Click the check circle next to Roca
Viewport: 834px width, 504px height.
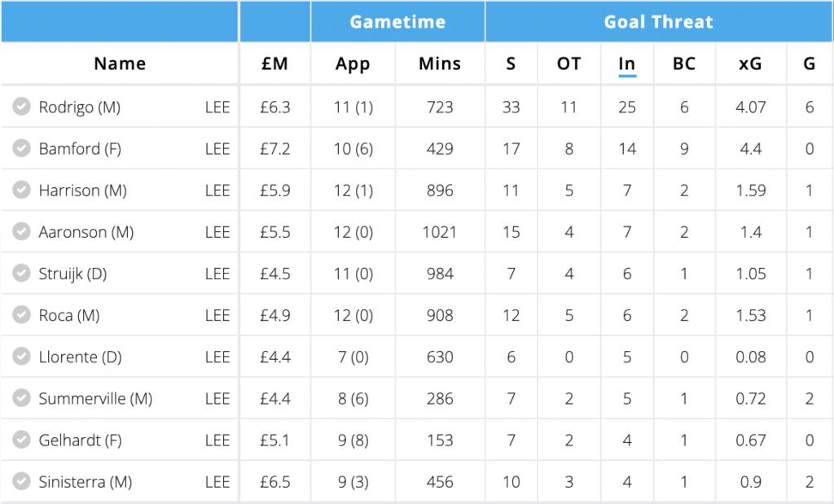pyautogui.click(x=21, y=315)
